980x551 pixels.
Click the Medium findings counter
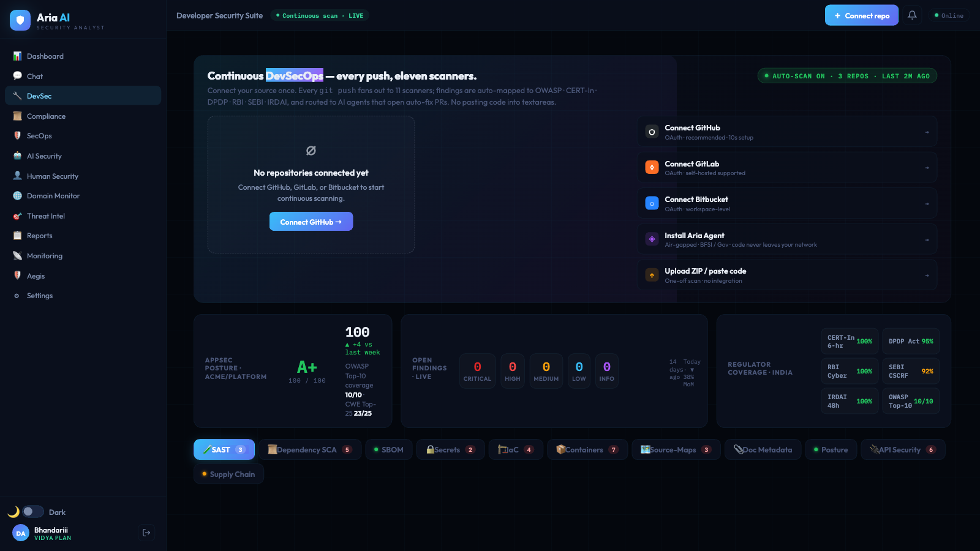[x=546, y=371]
